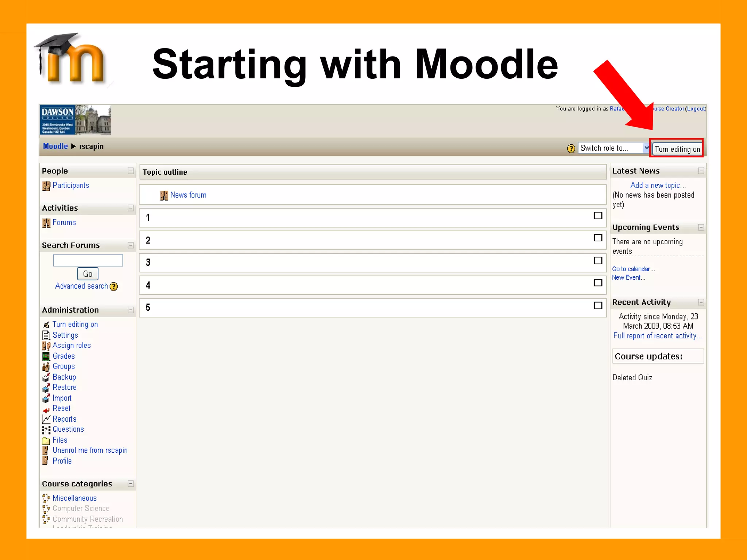Click Add a new topic link
747x560 pixels.
coord(658,186)
